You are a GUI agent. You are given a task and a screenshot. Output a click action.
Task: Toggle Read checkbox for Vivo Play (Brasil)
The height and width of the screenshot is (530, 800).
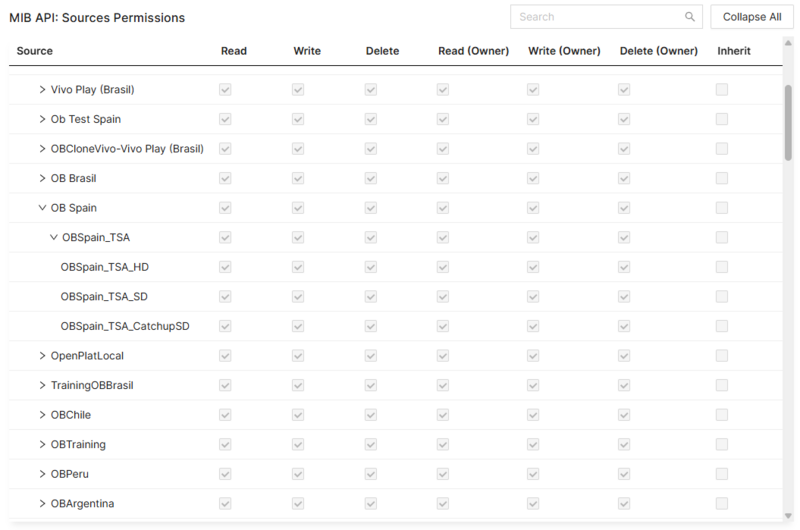[x=226, y=90]
